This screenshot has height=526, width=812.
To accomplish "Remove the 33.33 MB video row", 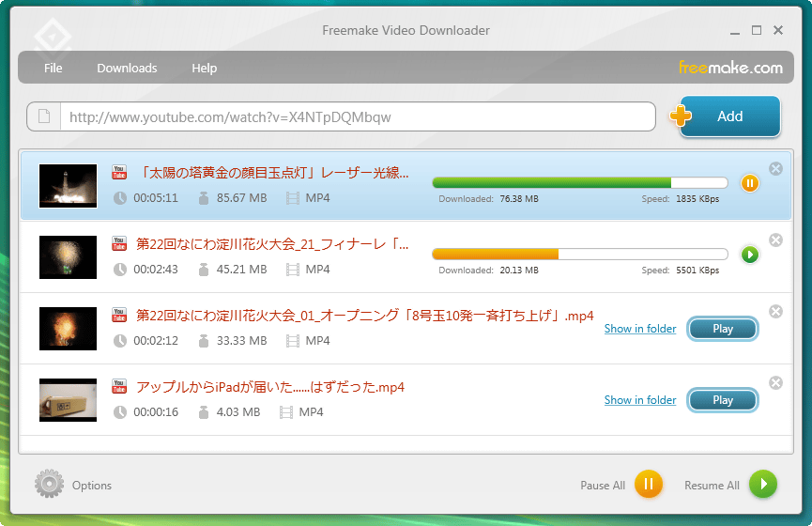I will 775,312.
